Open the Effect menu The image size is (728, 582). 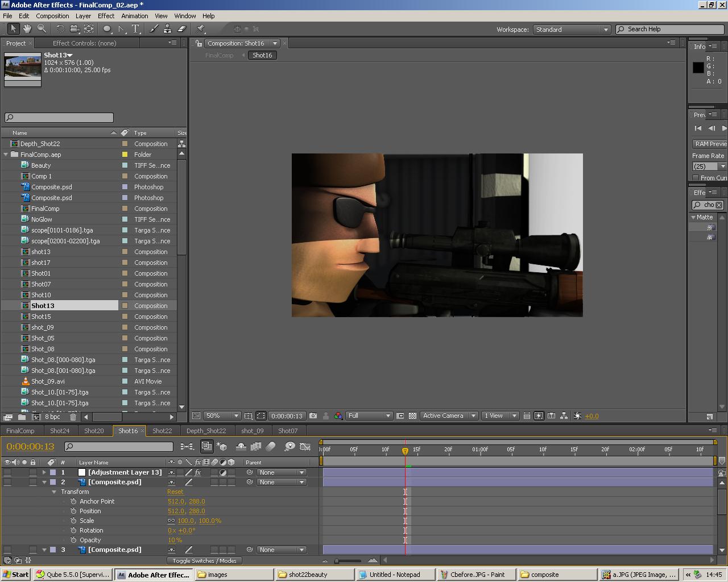tap(106, 16)
